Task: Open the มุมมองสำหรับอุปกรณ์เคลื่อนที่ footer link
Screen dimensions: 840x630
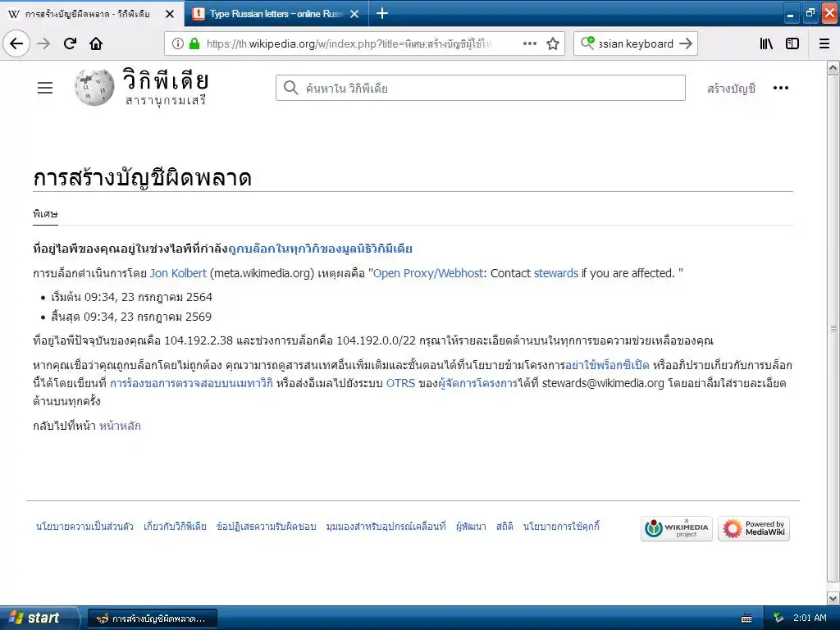Action: [x=386, y=527]
